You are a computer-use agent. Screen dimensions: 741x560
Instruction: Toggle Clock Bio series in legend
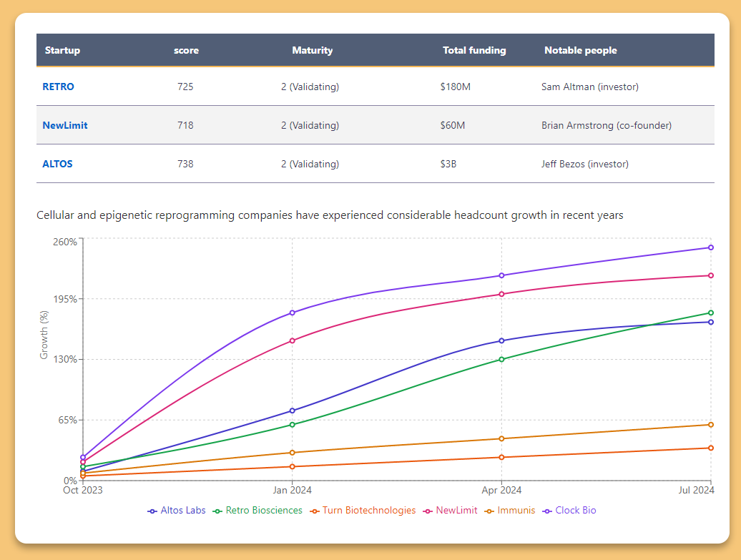(x=569, y=511)
